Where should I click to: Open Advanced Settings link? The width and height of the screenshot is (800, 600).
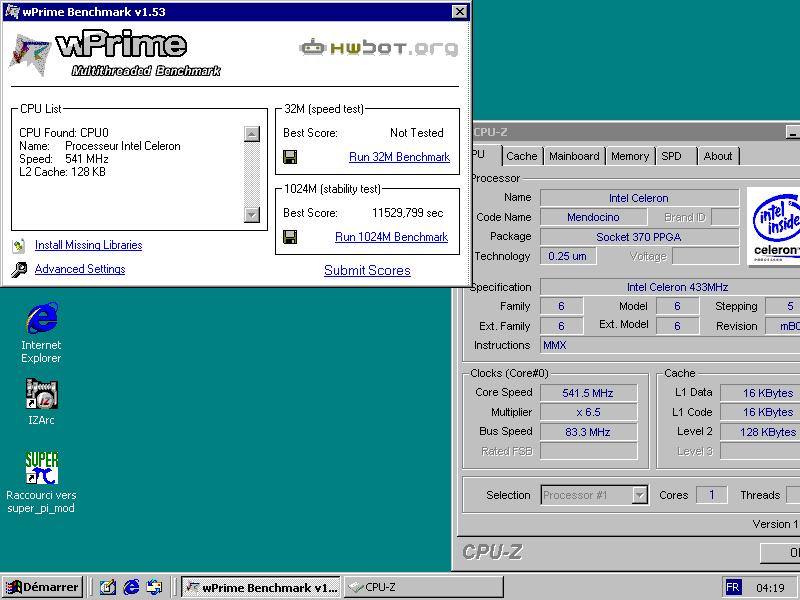[80, 269]
